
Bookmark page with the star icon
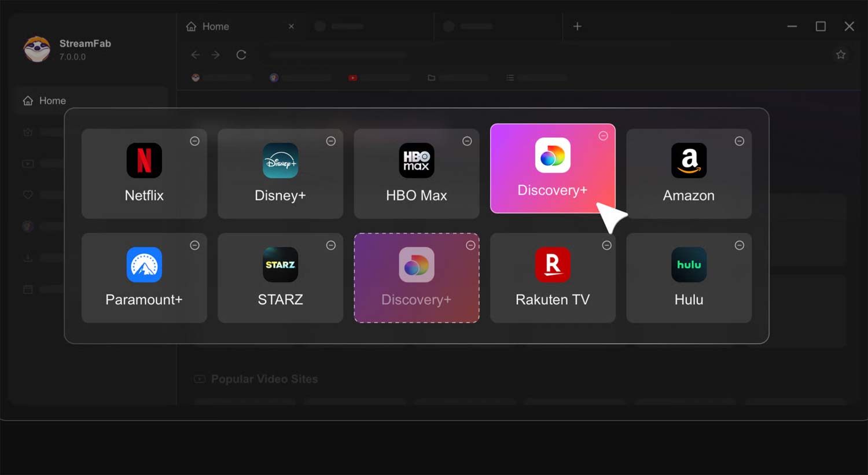pos(841,54)
